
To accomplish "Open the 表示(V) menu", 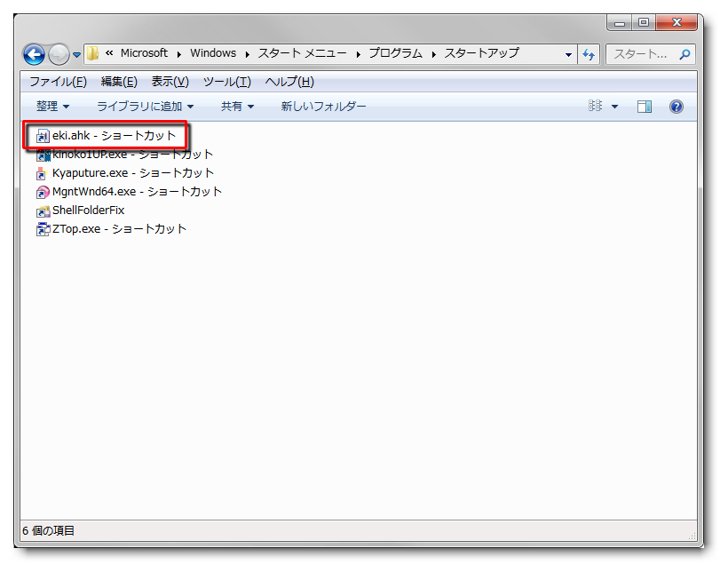I will [x=170, y=82].
